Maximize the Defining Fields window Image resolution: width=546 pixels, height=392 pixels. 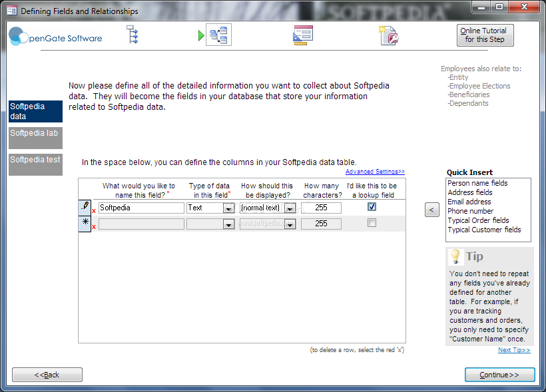[x=499, y=7]
